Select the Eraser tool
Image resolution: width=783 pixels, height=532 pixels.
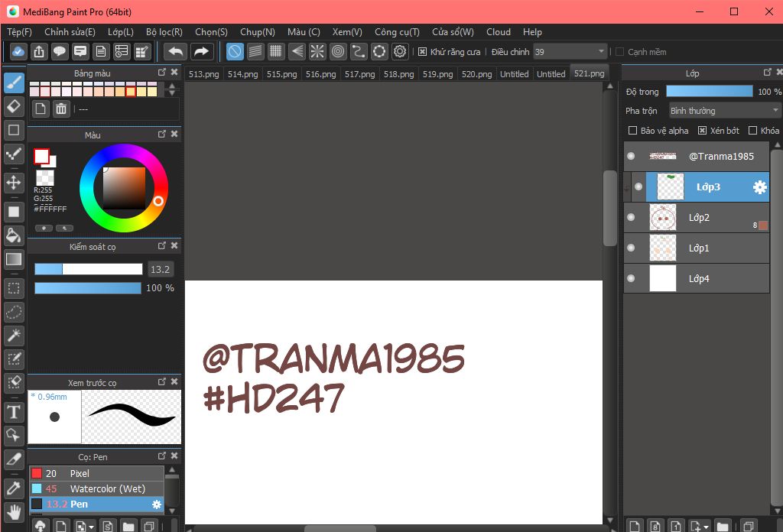pos(14,105)
